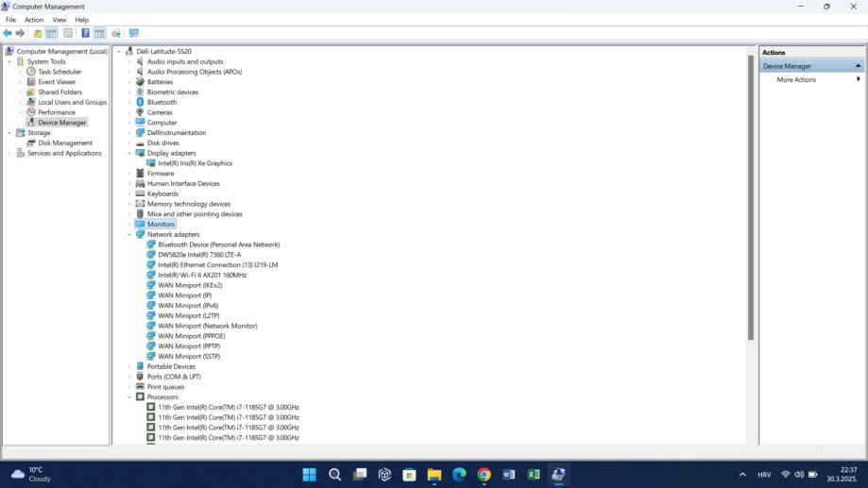
Task: Select Intel(R) Ethernet Connection (13) I219-LM
Action: pos(217,265)
